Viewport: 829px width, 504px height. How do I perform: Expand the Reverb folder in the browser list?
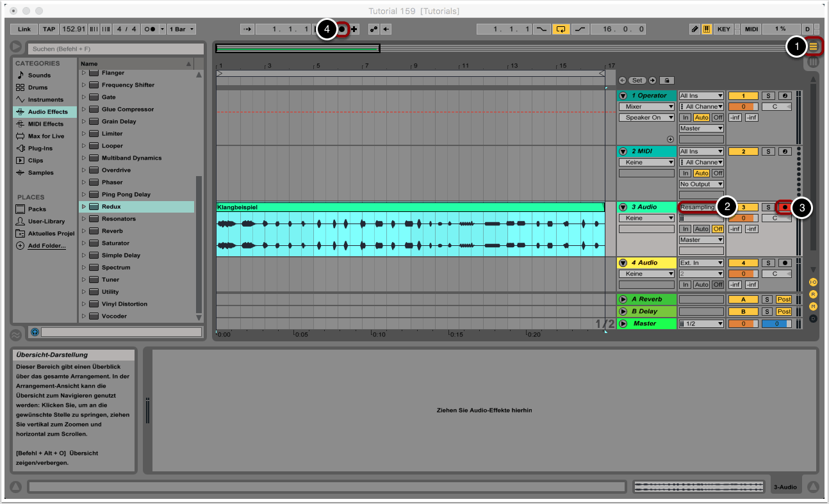[83, 231]
